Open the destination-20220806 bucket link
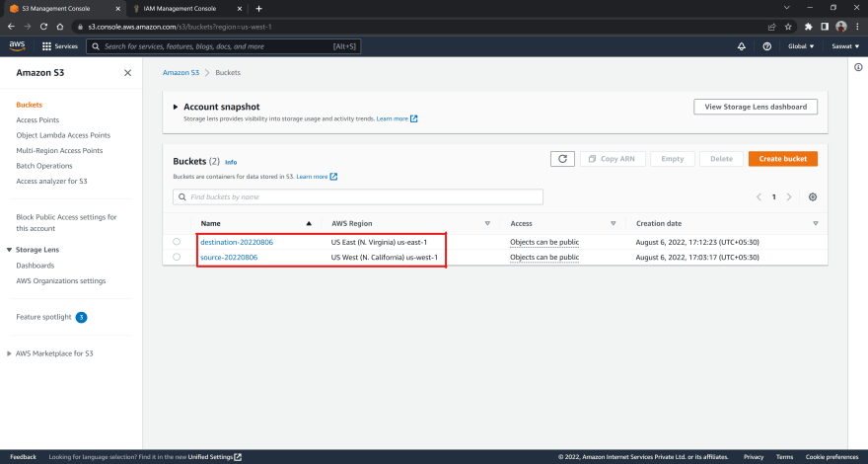The width and height of the screenshot is (868, 464). [x=237, y=242]
